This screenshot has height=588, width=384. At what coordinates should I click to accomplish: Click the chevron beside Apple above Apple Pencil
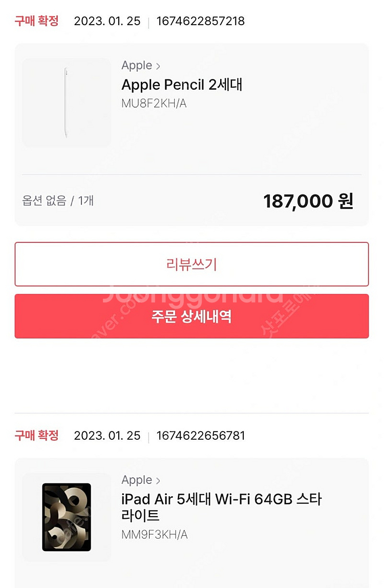coord(158,66)
